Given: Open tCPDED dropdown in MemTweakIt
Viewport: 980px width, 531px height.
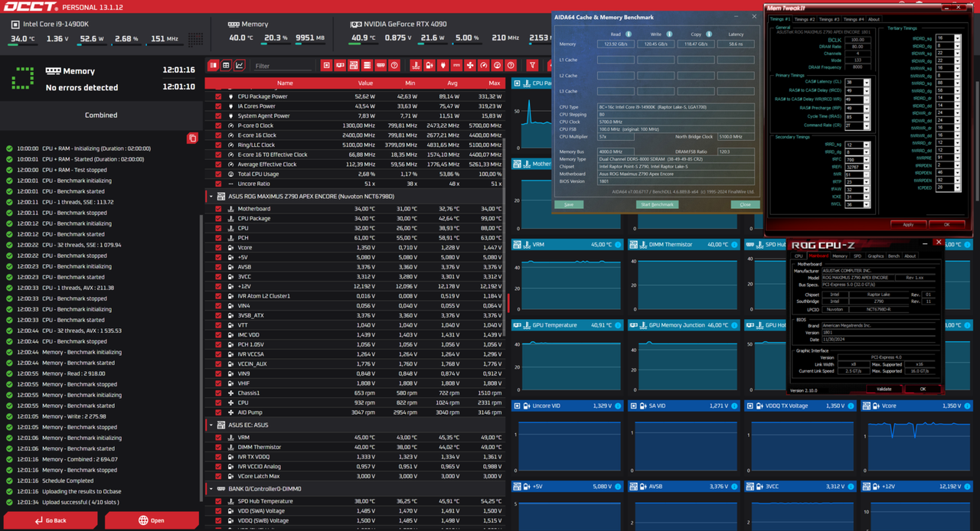Looking at the screenshot, I should pyautogui.click(x=957, y=187).
